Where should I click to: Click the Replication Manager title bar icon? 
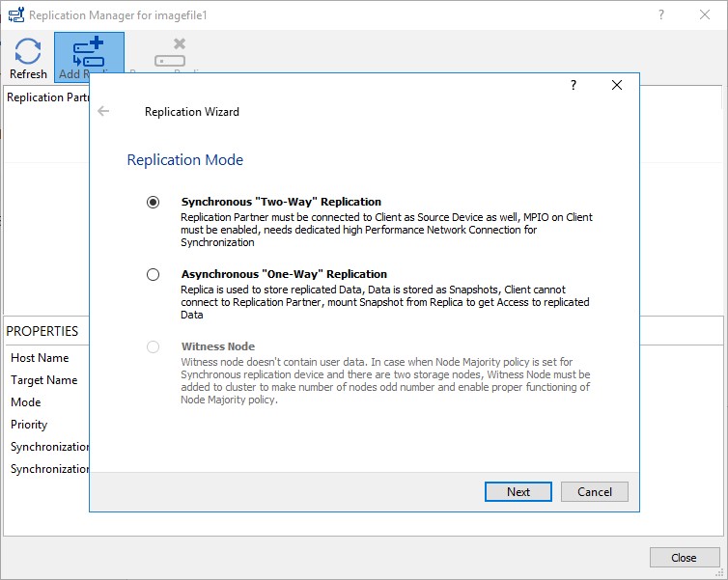pos(16,14)
